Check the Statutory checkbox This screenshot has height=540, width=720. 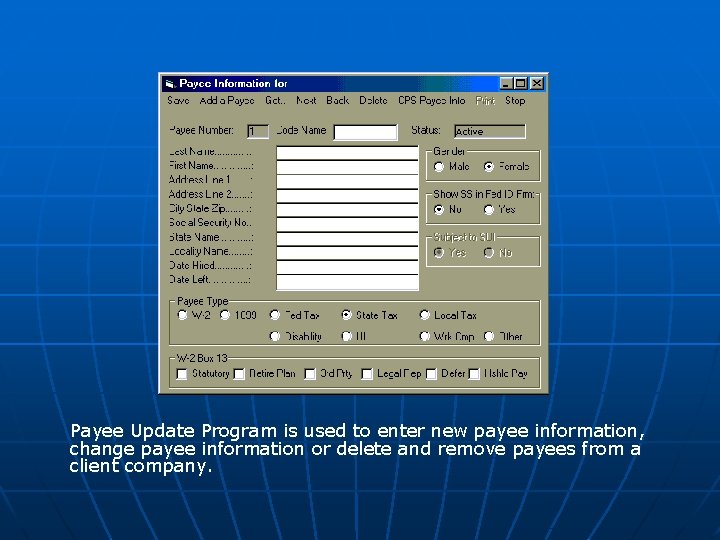(182, 374)
